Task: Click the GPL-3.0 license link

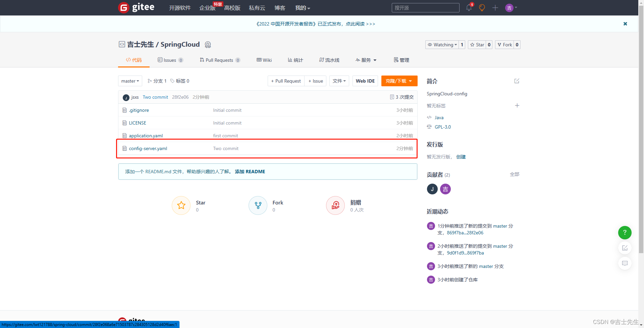Action: (x=443, y=127)
